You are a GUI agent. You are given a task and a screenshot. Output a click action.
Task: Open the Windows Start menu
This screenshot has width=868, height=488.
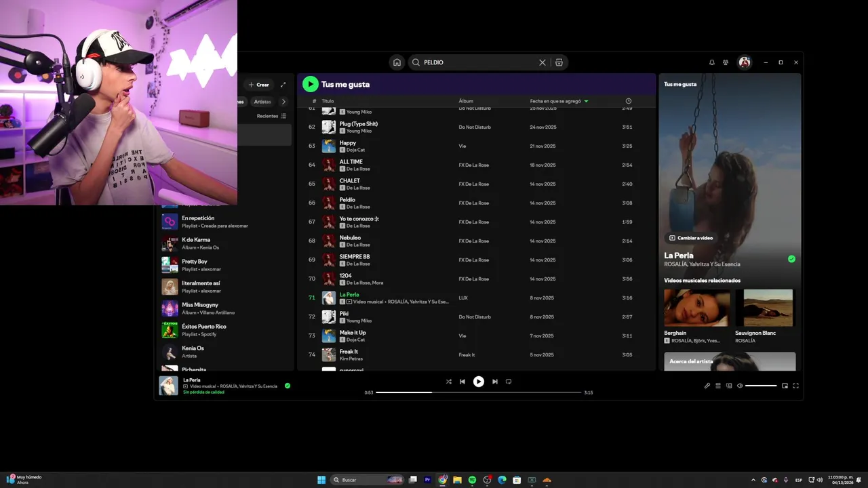click(x=321, y=480)
